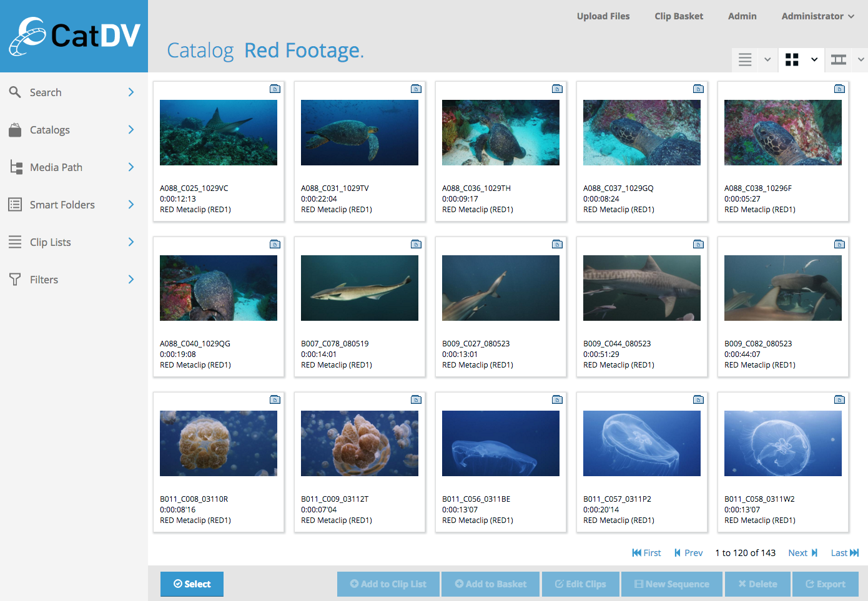Open turtle thumbnail A088_C031_1029TV
Viewport: 868px width, 601px height.
pos(360,132)
